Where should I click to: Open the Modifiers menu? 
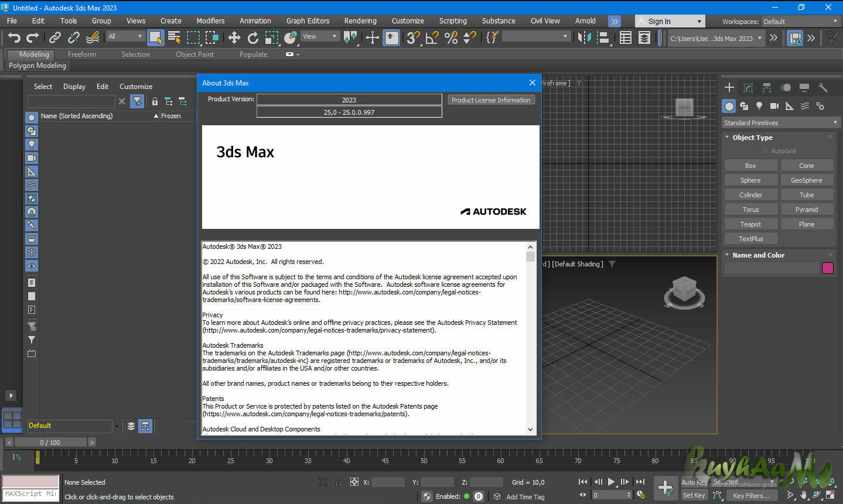[210, 21]
